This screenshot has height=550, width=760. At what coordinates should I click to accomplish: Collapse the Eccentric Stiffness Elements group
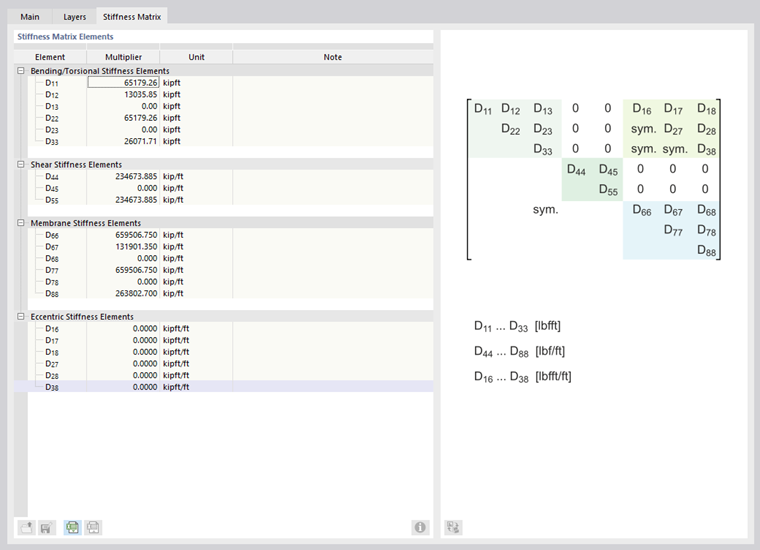[21, 317]
